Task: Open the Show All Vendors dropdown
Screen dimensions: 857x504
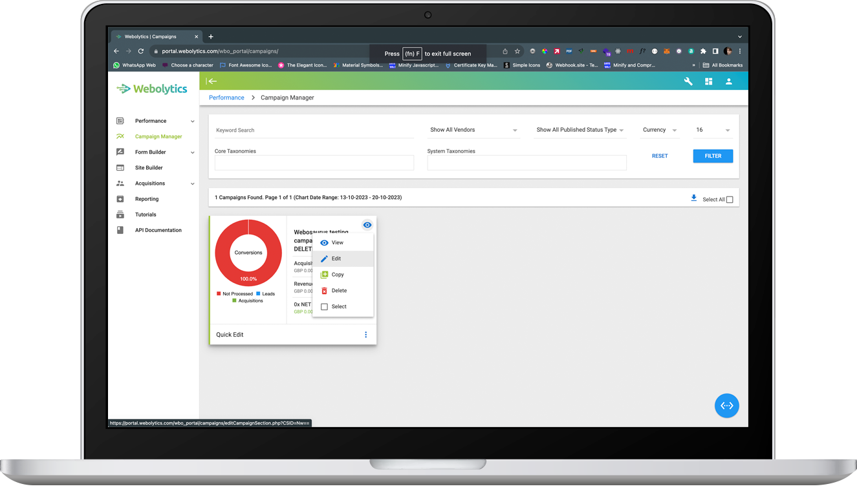Action: point(473,129)
